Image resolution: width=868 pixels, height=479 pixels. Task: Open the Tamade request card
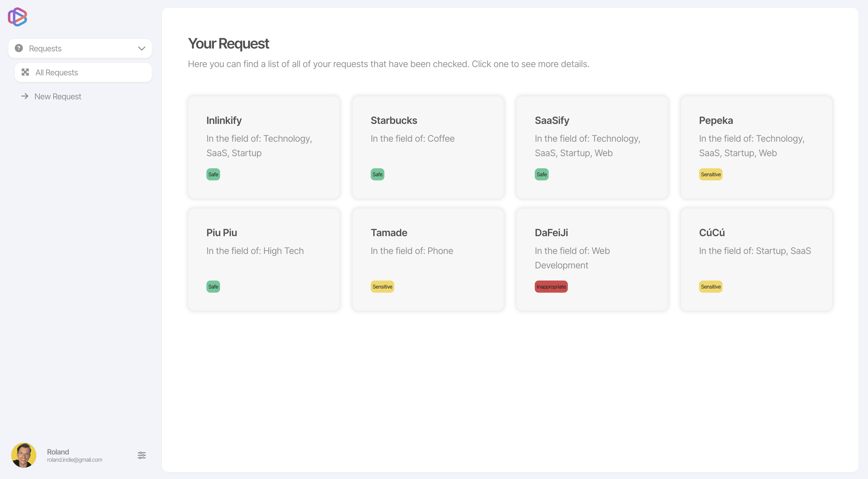coord(428,260)
